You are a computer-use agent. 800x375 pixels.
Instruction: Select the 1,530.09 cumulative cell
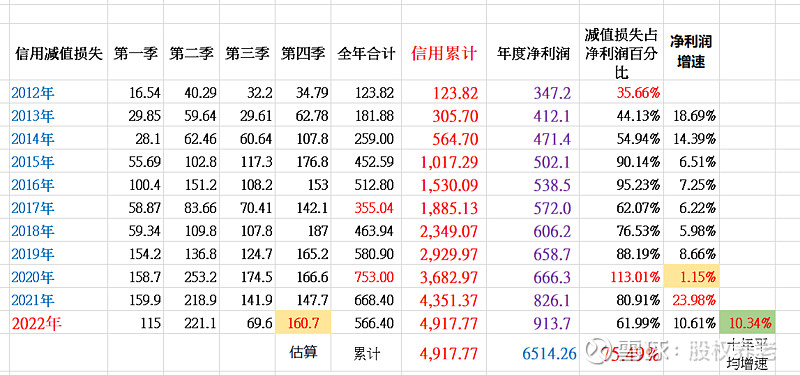point(444,185)
